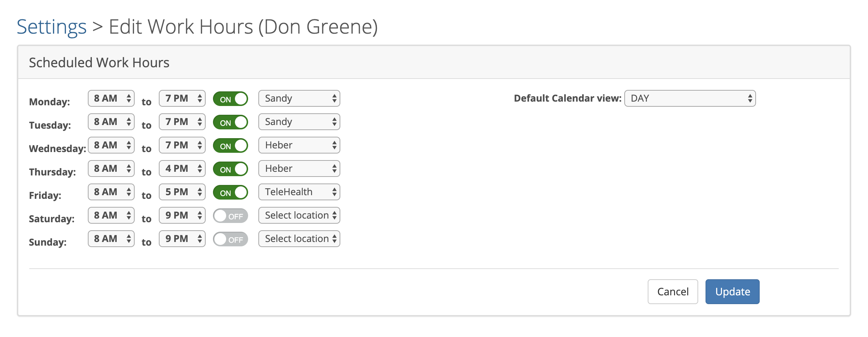This screenshot has width=868, height=337.
Task: Click the Update button
Action: click(733, 292)
